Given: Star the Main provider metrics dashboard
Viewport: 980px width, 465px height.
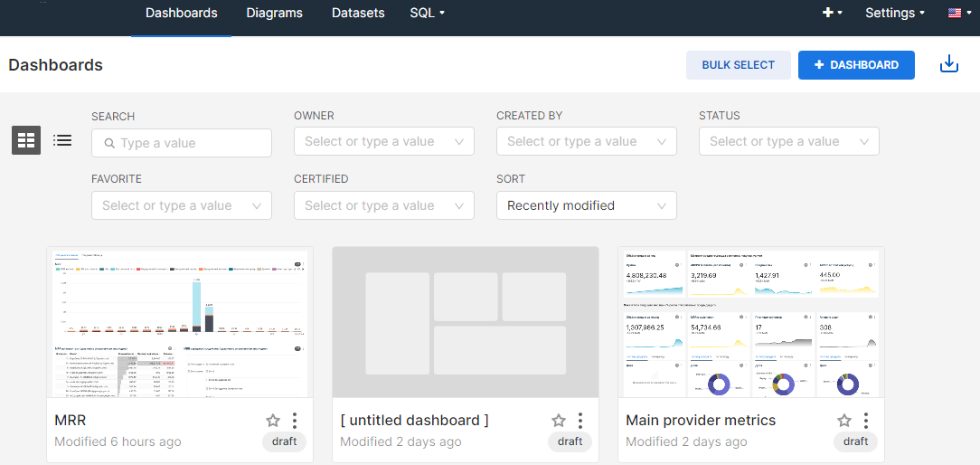Looking at the screenshot, I should coord(844,421).
